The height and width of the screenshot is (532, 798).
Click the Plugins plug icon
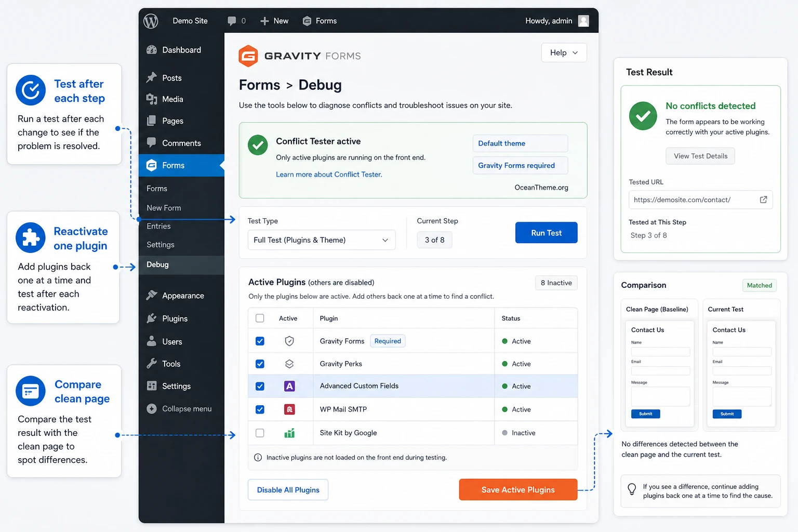(152, 318)
